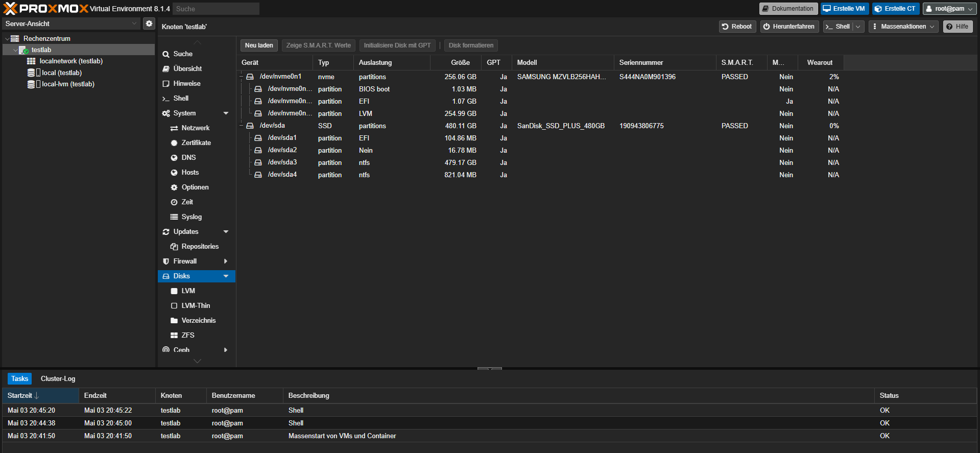Screen dimensions: 980x453
Task: Click the Hilfe button
Action: click(958, 27)
